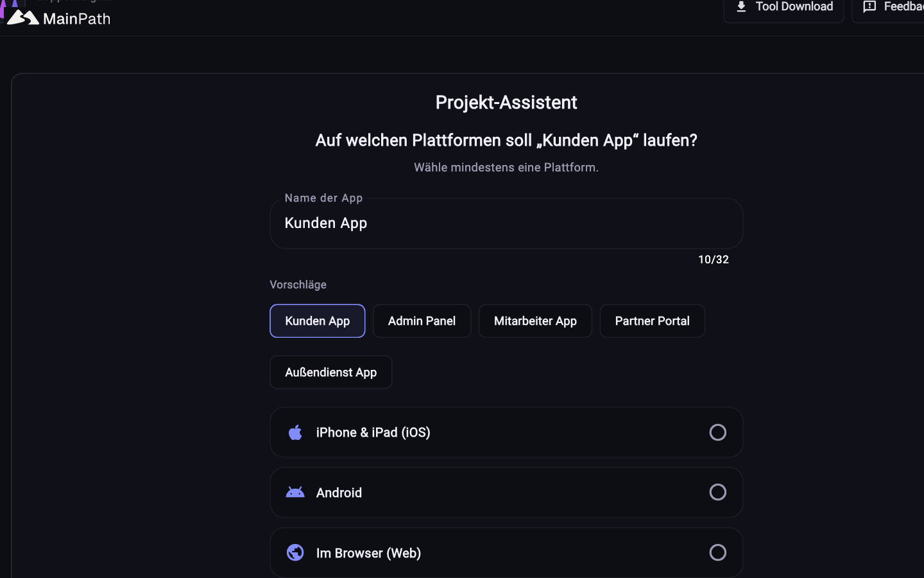This screenshot has height=578, width=924.
Task: Choose the Partner Portal suggestion chip
Action: click(x=652, y=321)
